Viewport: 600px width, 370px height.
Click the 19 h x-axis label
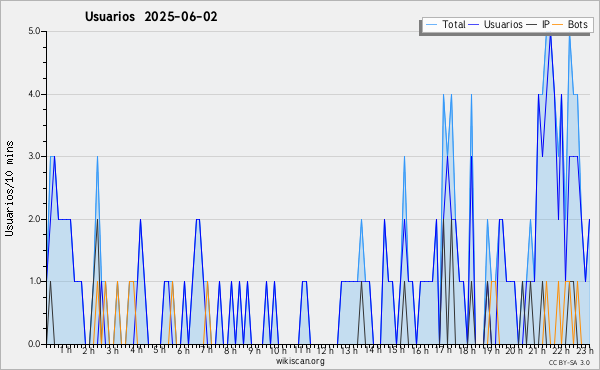pyautogui.click(x=491, y=350)
